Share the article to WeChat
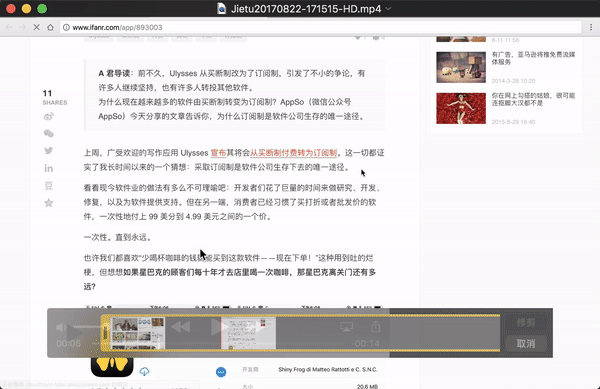The height and width of the screenshot is (389, 600). (49, 133)
